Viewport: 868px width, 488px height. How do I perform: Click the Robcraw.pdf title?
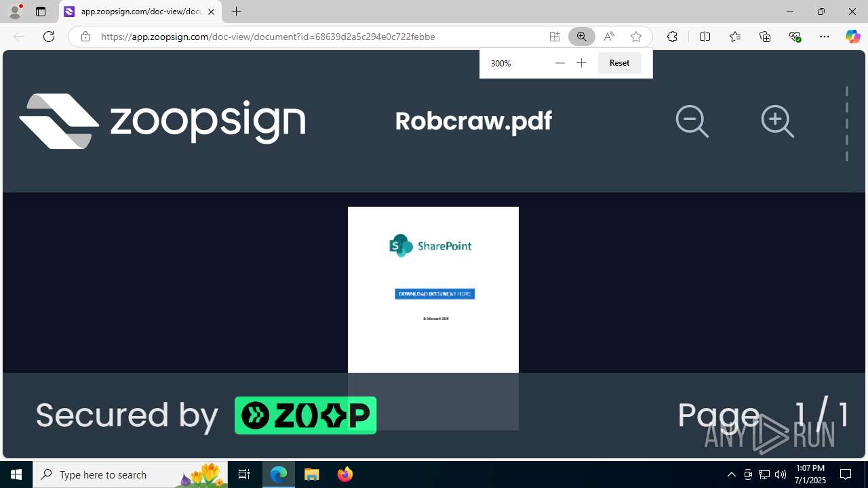tap(473, 121)
